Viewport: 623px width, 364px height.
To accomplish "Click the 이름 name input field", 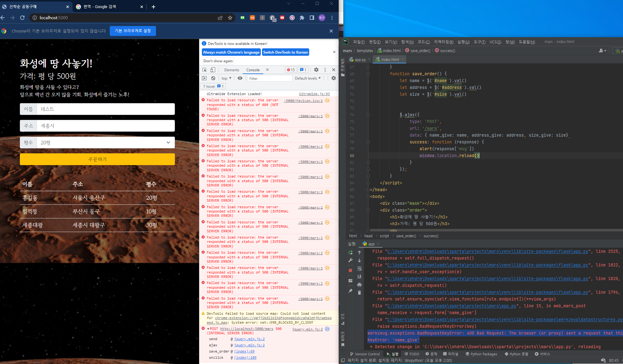I will [106, 109].
